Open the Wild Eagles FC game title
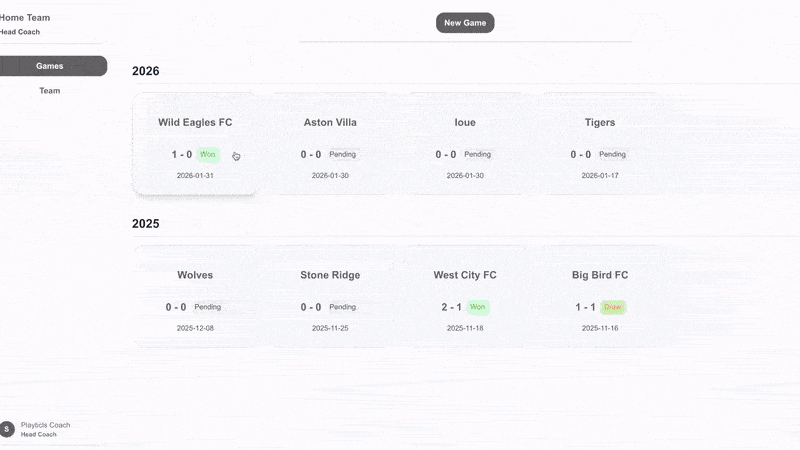Screen dimensions: 800x450 click(195, 123)
